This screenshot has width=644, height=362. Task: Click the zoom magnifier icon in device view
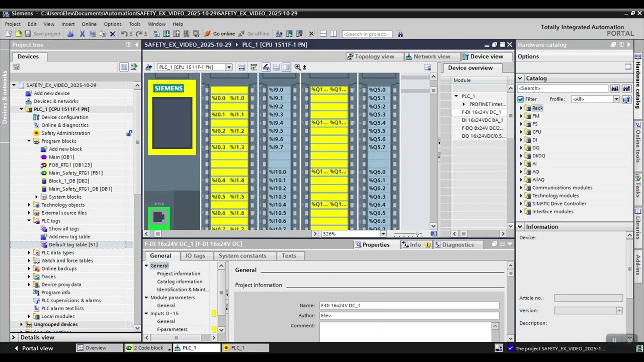coord(298,67)
